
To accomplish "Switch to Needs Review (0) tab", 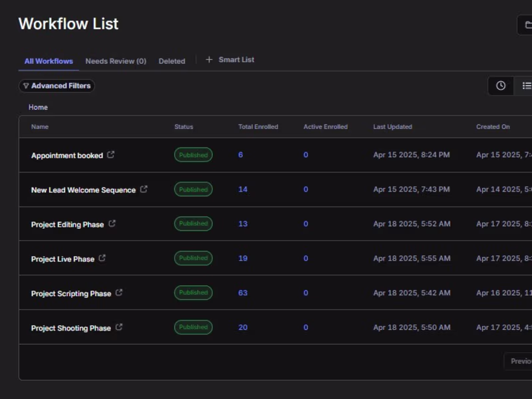I will coord(116,61).
